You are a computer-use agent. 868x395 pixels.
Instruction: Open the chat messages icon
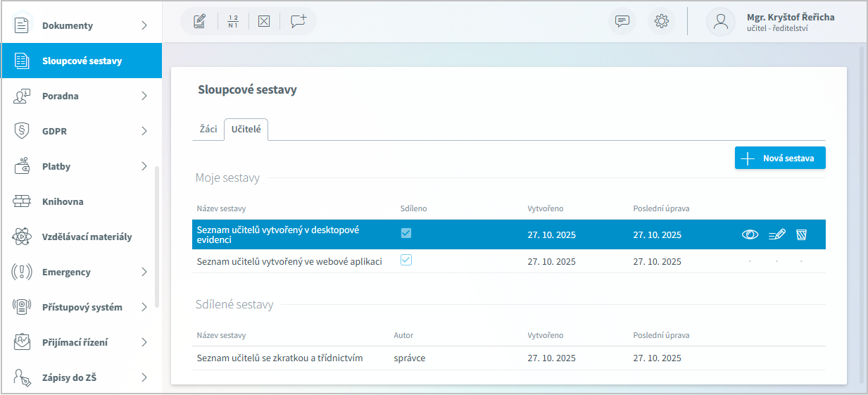(622, 21)
